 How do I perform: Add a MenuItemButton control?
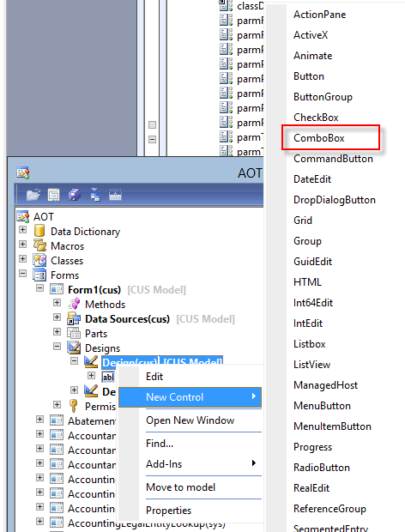(x=332, y=426)
